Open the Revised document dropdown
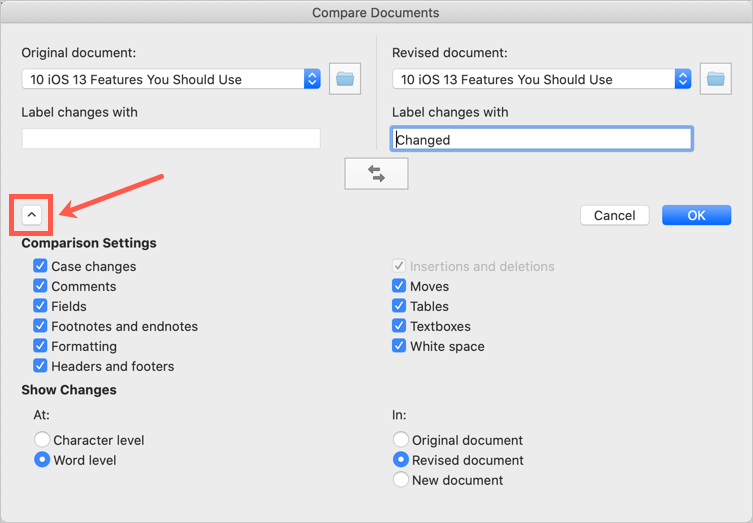This screenshot has height=523, width=753. pyautogui.click(x=682, y=79)
